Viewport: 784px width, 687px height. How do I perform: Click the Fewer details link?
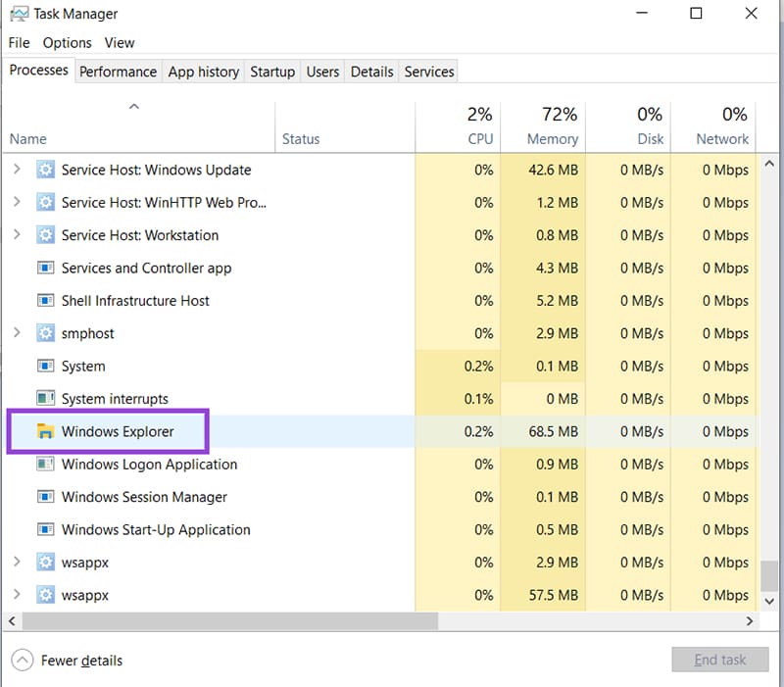click(x=81, y=661)
